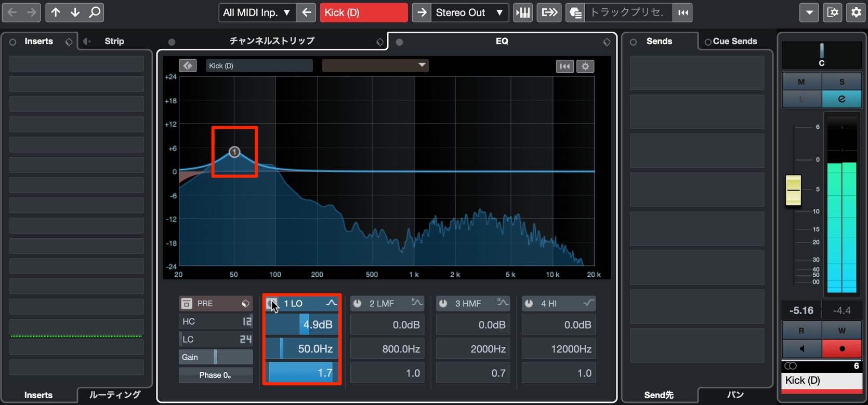This screenshot has width=868, height=405.
Task: Click the LC low-cut slope control
Action: coord(216,339)
